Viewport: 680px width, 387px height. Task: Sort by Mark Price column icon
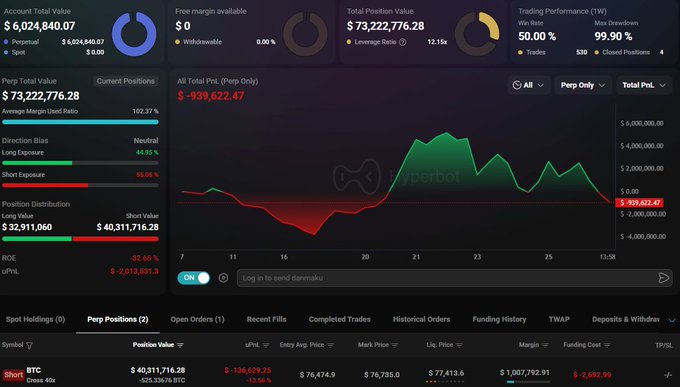(x=395, y=345)
